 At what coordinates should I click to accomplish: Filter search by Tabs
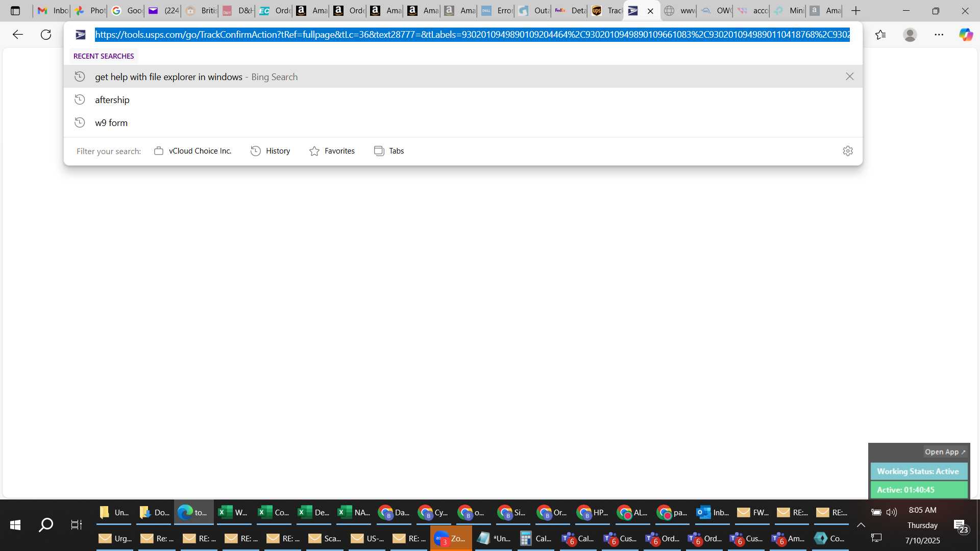pos(389,151)
